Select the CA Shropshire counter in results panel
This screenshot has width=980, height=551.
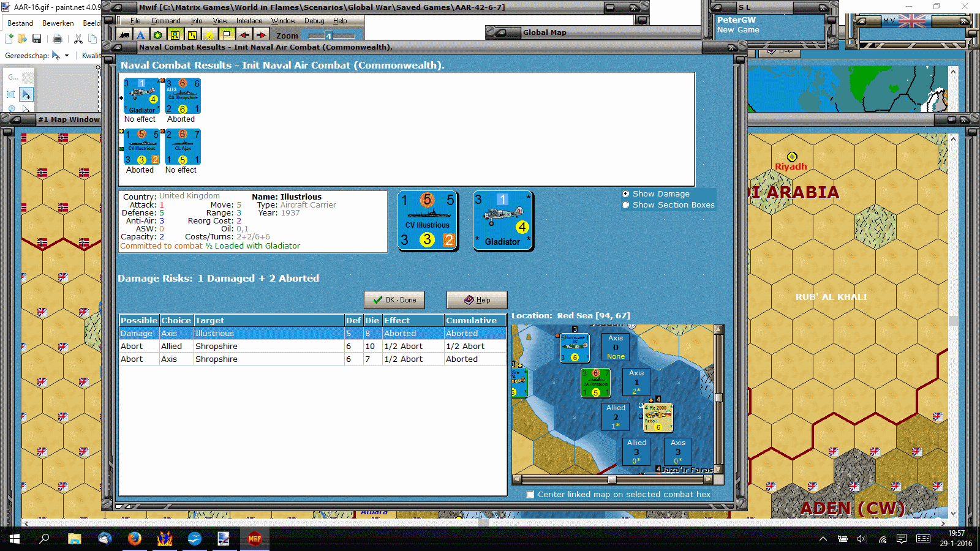click(183, 96)
